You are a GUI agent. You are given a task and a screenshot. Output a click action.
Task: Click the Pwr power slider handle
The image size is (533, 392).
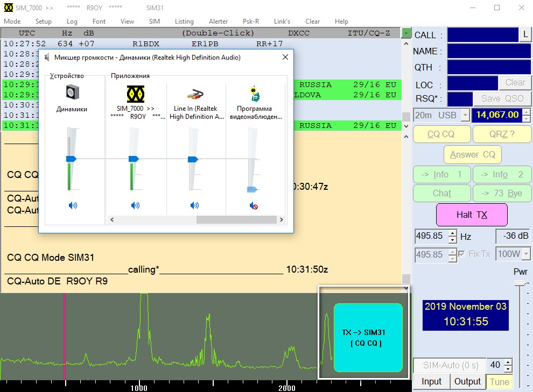tap(521, 283)
